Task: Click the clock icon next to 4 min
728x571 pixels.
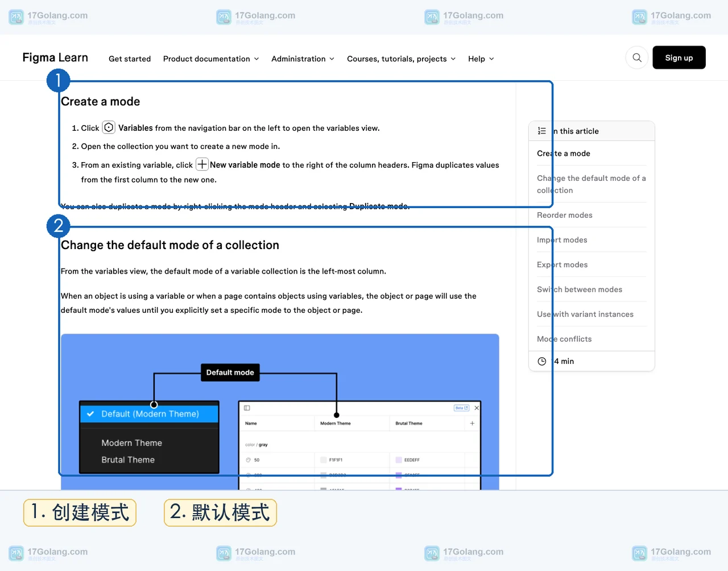Action: click(x=542, y=361)
